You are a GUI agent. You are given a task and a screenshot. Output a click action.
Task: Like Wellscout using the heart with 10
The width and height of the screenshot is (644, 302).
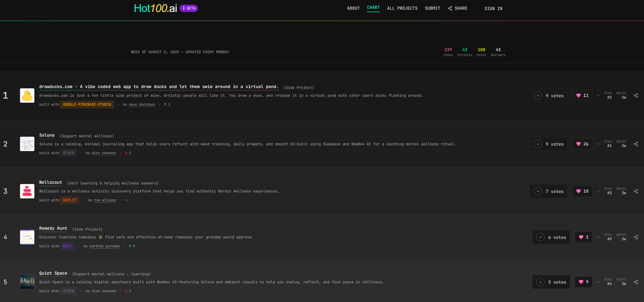(582, 191)
